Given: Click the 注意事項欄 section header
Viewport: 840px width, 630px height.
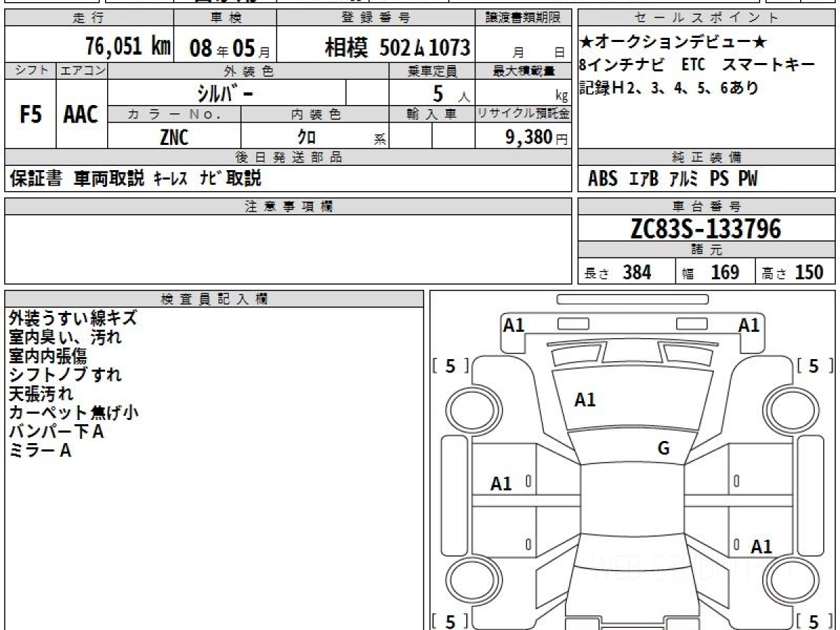Looking at the screenshot, I should [x=288, y=206].
